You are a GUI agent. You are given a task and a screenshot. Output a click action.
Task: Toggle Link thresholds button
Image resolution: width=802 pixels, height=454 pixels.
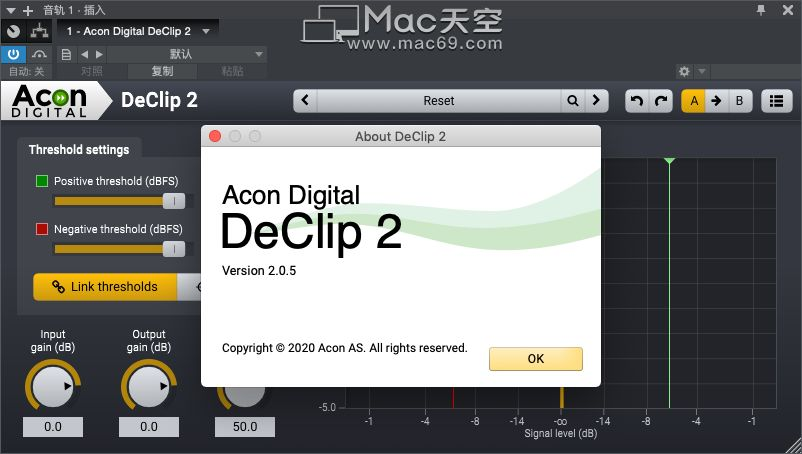(x=105, y=287)
